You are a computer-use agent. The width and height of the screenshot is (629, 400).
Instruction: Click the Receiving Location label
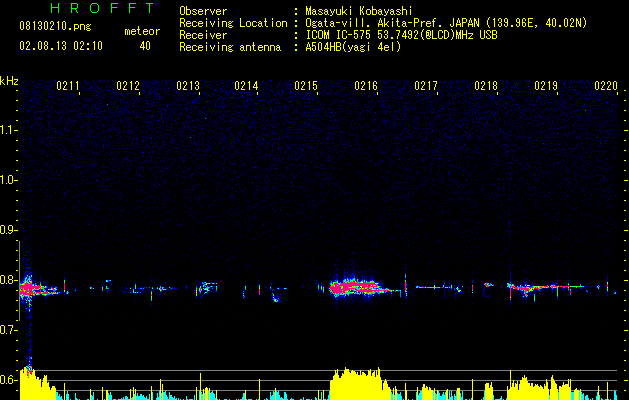tap(233, 23)
